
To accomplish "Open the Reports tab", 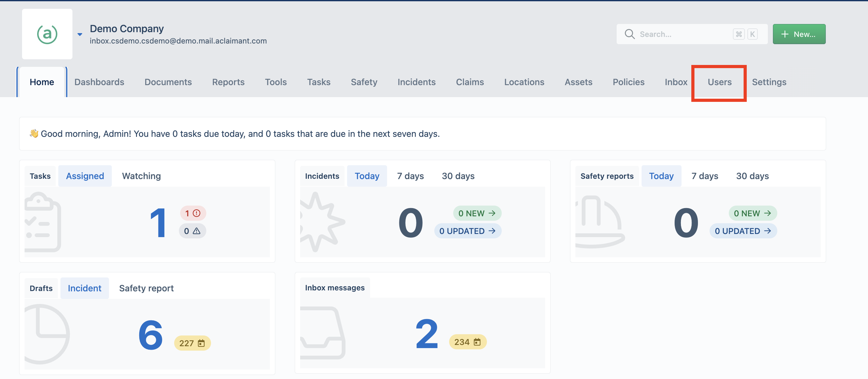I will [228, 82].
